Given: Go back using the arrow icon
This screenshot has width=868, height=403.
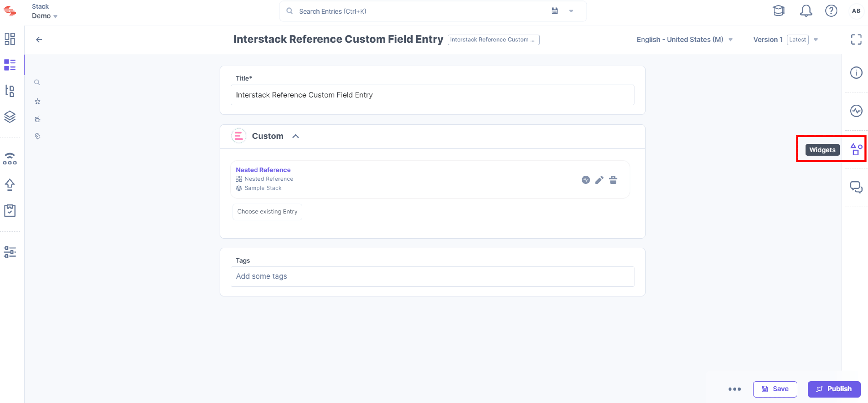Looking at the screenshot, I should [x=39, y=40].
